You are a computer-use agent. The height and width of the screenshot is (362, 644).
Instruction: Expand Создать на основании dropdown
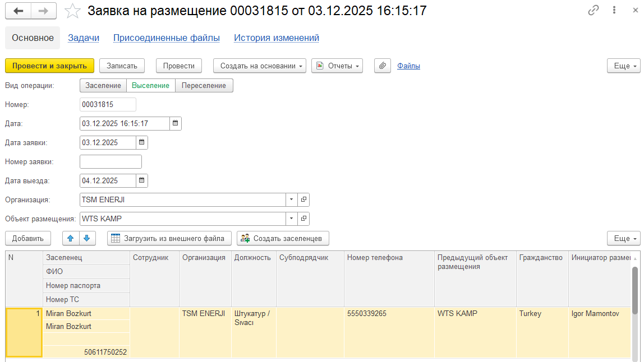tap(259, 66)
